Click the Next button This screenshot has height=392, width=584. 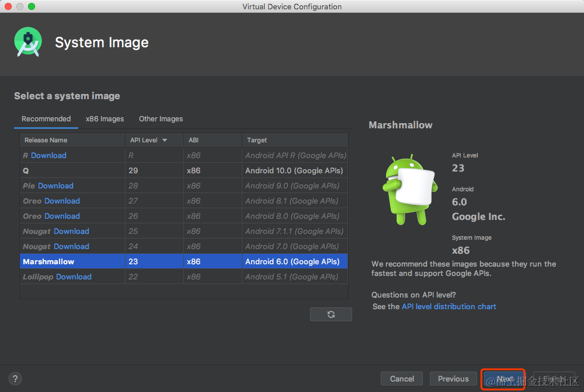pos(503,379)
